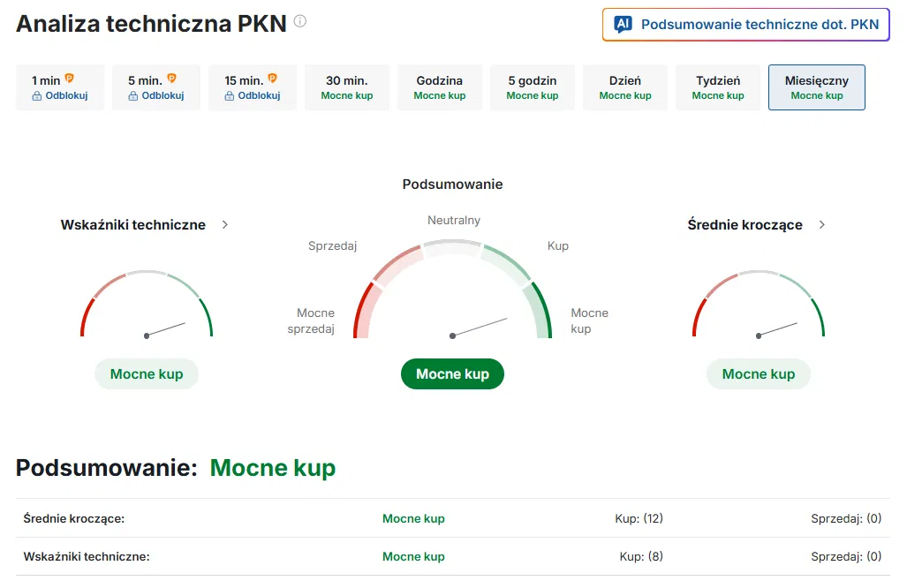Click the dark green Mocne kup summary button
The height and width of the screenshot is (588, 907).
click(x=452, y=374)
